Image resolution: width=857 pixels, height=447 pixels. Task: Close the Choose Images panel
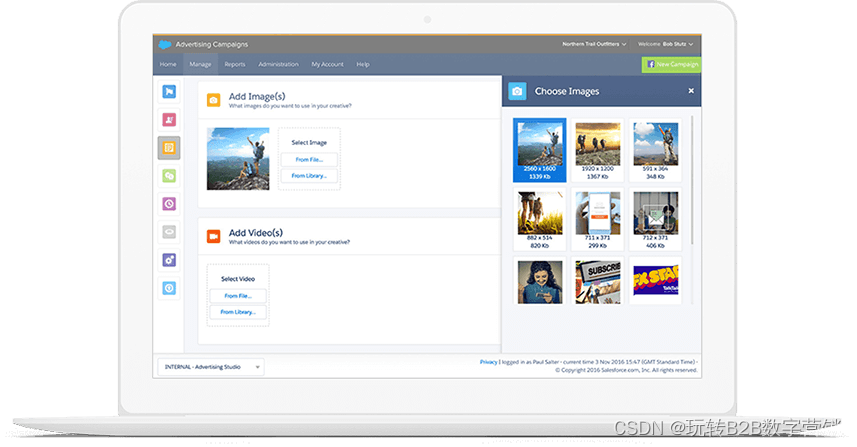[x=691, y=91]
